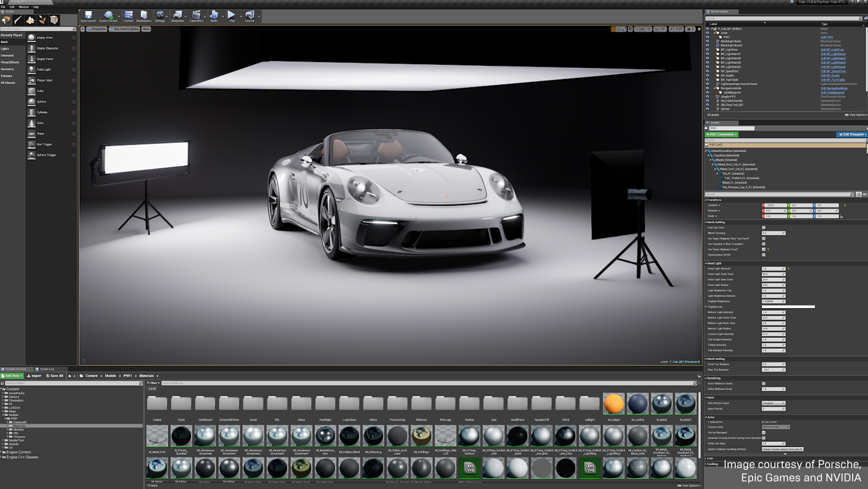
Task: Open the Filters dropdown in Content Browser
Action: point(153,383)
